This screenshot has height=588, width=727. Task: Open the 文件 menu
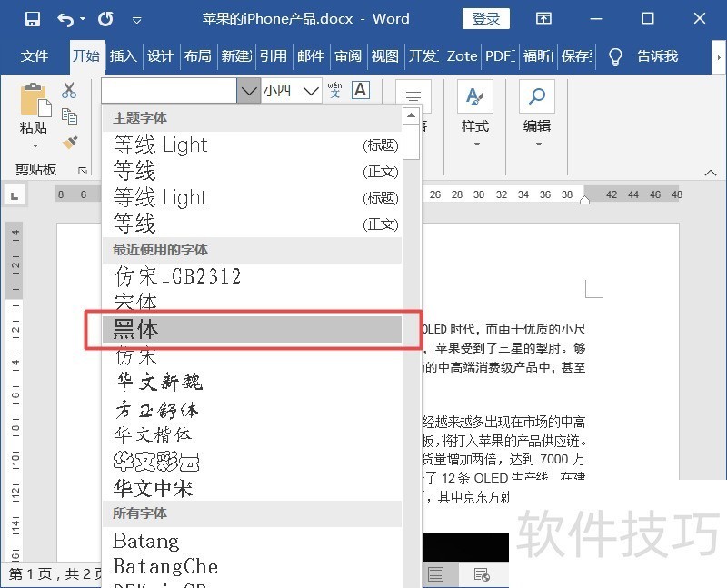tap(34, 56)
